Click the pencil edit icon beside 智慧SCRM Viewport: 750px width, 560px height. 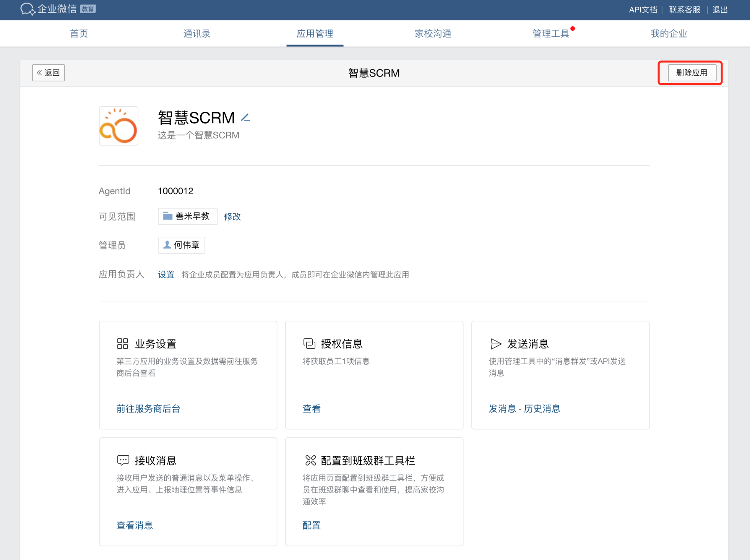pyautogui.click(x=245, y=118)
